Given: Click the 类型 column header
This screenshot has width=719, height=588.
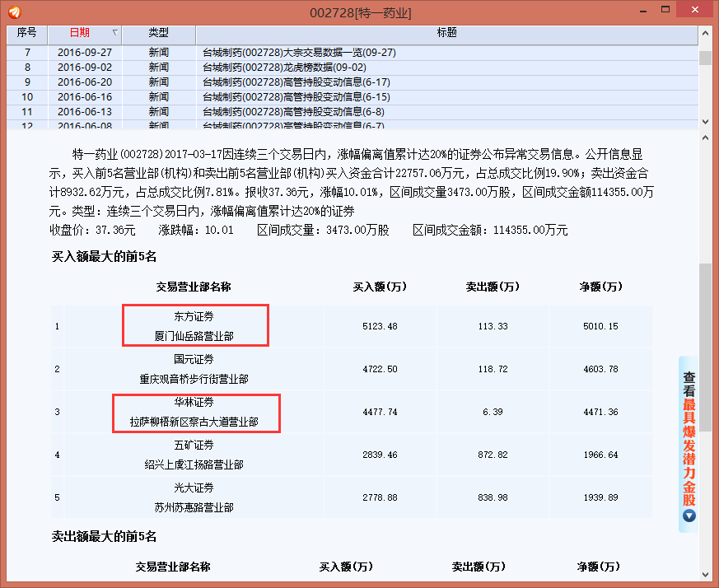Looking at the screenshot, I should click(159, 33).
